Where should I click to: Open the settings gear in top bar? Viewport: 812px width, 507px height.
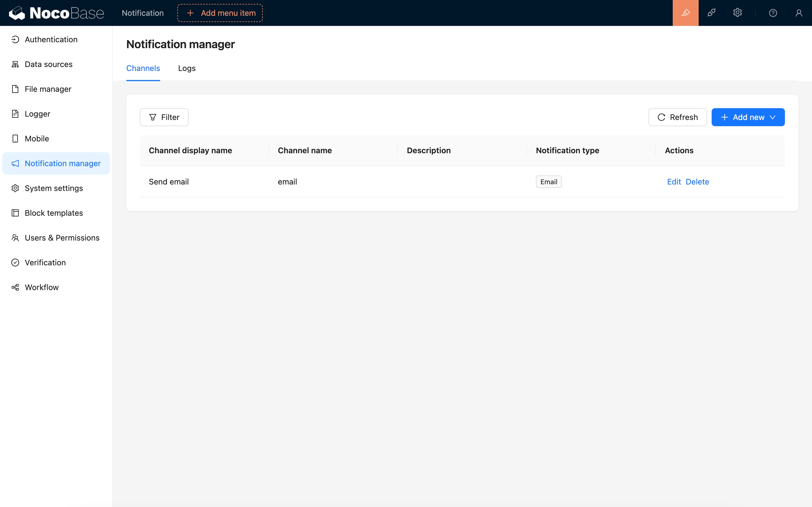coord(737,13)
